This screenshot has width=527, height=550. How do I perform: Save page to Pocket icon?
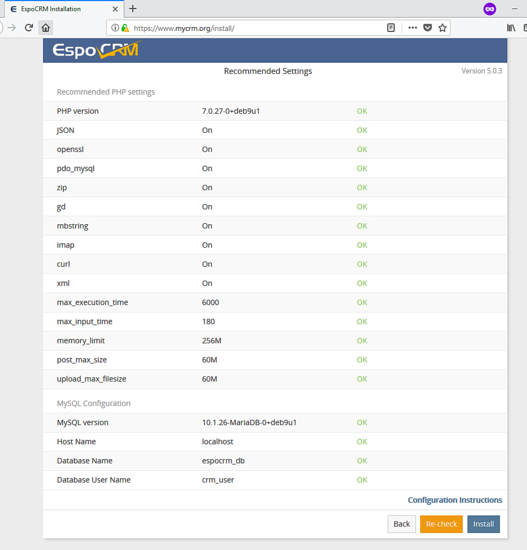click(427, 28)
